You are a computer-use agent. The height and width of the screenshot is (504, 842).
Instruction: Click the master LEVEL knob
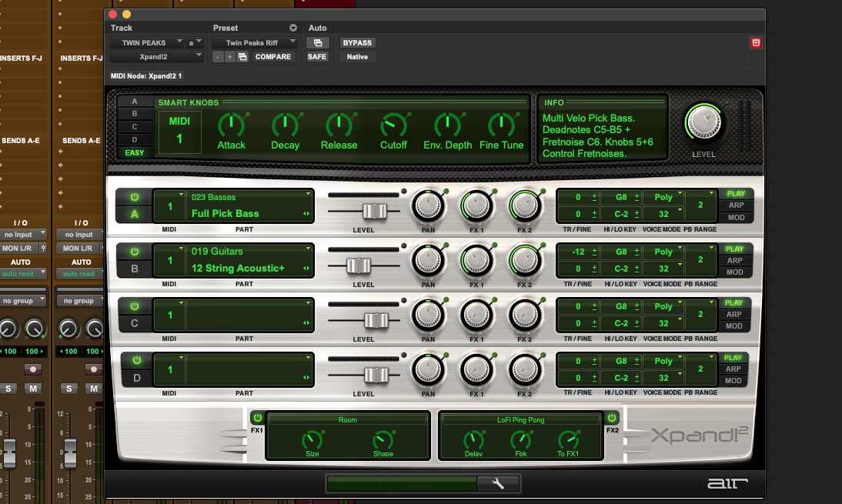click(x=703, y=122)
